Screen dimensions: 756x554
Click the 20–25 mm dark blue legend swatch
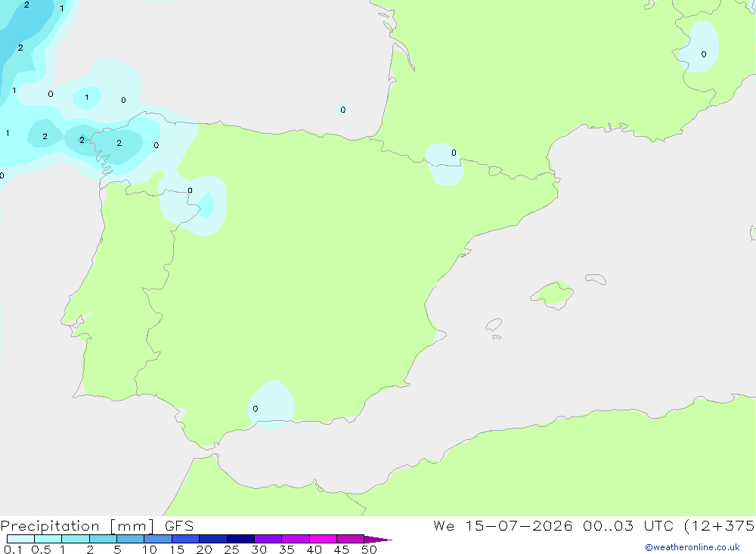213,539
